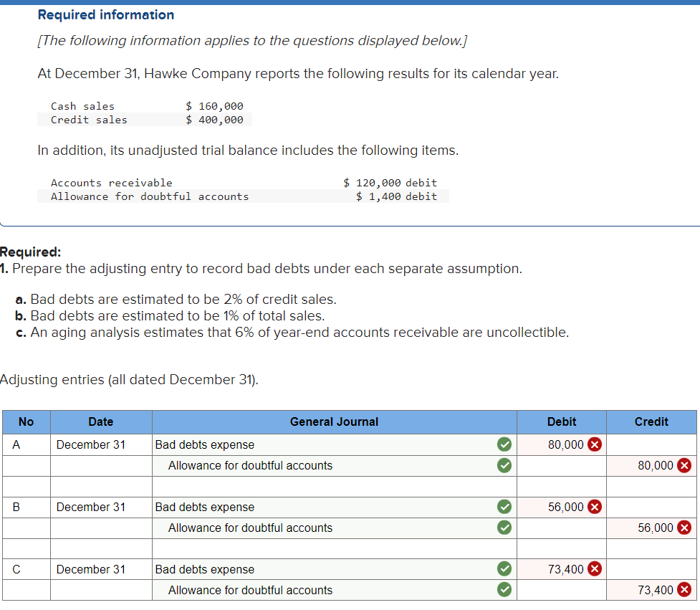This screenshot has width=700, height=610.
Task: Click green checkmark beside entry B Allowance for doubtful accounts
Action: (x=504, y=528)
